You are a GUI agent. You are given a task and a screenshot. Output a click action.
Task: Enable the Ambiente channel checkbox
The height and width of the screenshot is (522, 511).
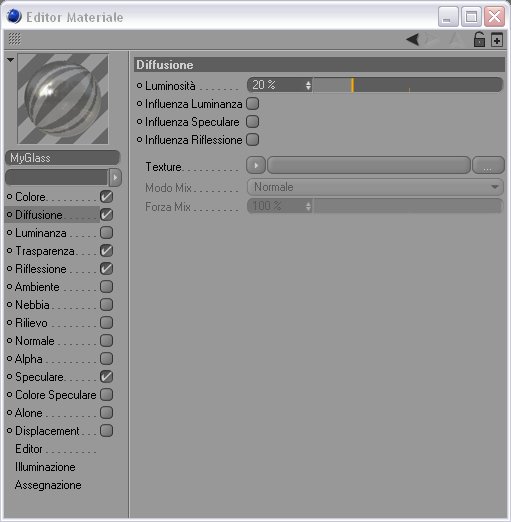pyautogui.click(x=107, y=287)
